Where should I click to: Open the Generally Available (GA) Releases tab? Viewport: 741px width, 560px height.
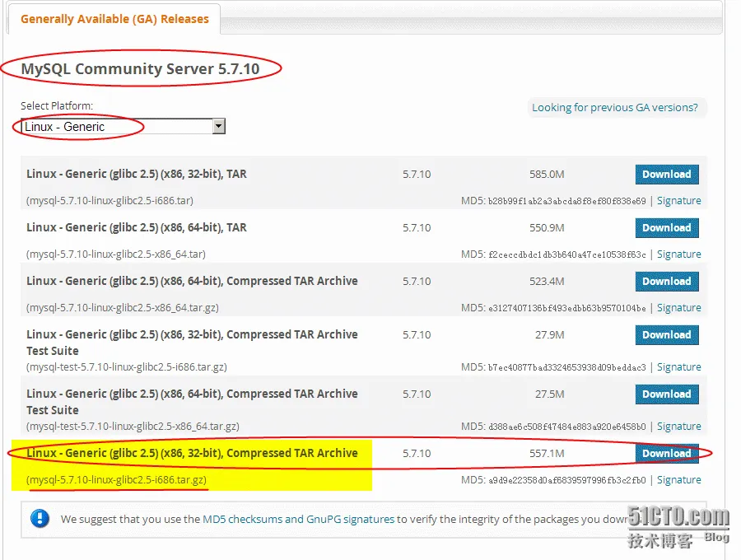(114, 19)
